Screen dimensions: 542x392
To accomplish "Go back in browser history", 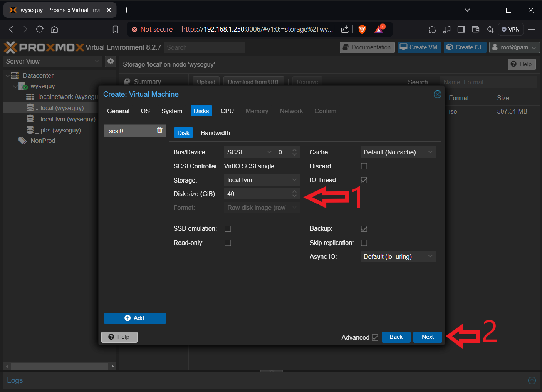I will tap(11, 29).
